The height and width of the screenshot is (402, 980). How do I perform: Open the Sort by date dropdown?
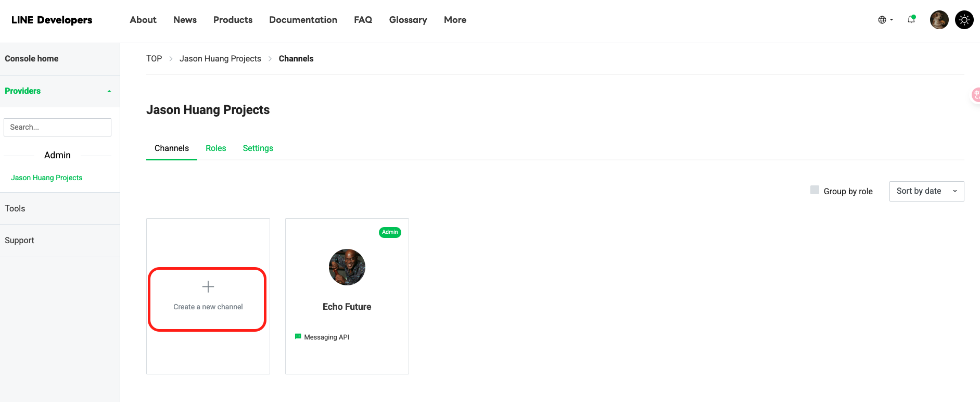(x=926, y=191)
